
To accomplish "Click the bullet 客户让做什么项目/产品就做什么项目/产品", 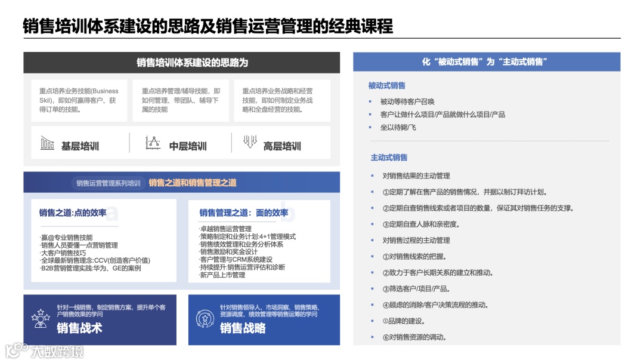I will 442,114.
